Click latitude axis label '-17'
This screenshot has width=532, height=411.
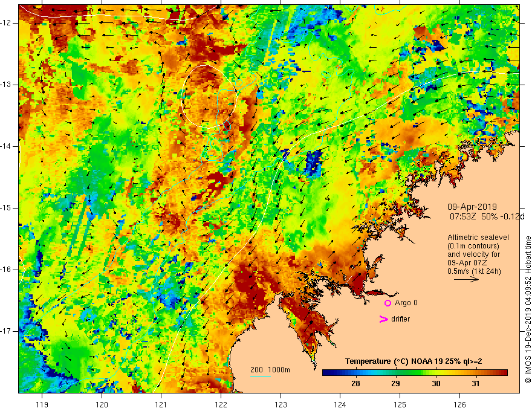click(6, 331)
